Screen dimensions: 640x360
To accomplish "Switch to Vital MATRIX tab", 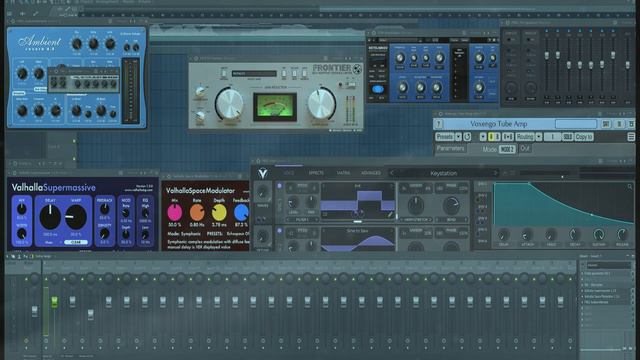I will 343,173.
